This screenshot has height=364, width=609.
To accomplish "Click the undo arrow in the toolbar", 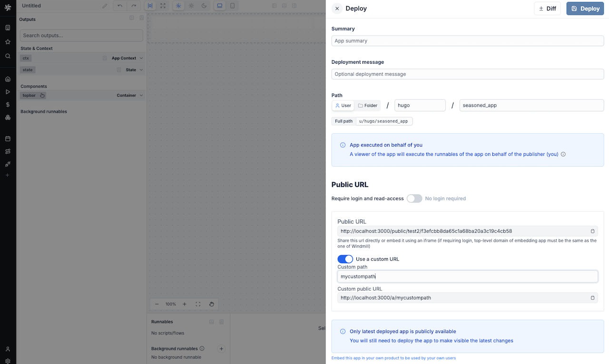I will pyautogui.click(x=120, y=6).
